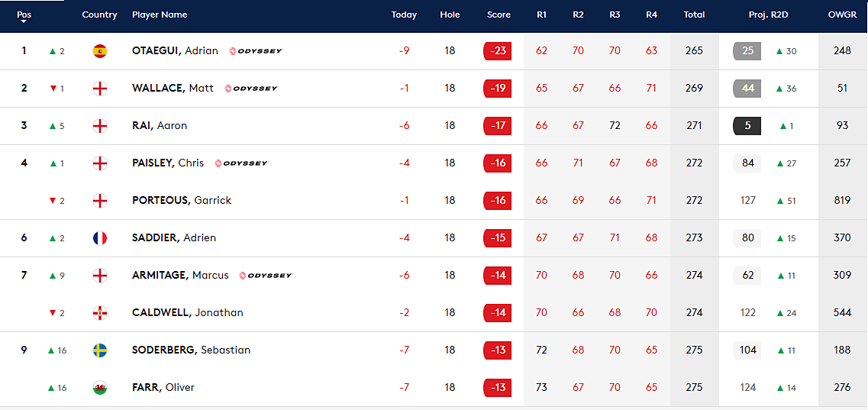
Task: Sort leaderboard using the Pos arrow
Action: [24, 21]
